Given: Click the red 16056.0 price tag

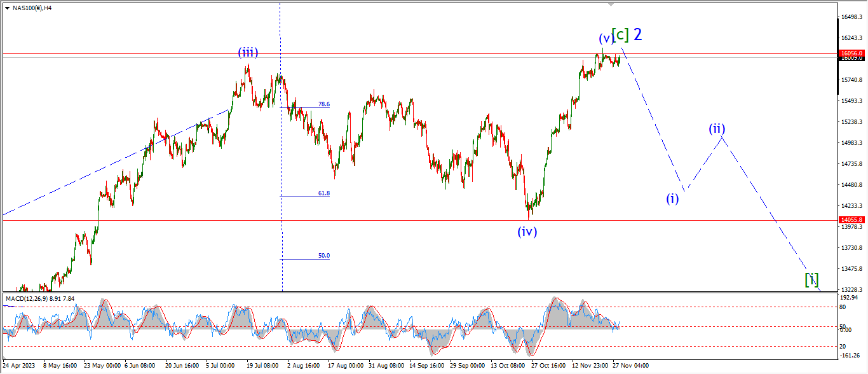Looking at the screenshot, I should 851,53.
